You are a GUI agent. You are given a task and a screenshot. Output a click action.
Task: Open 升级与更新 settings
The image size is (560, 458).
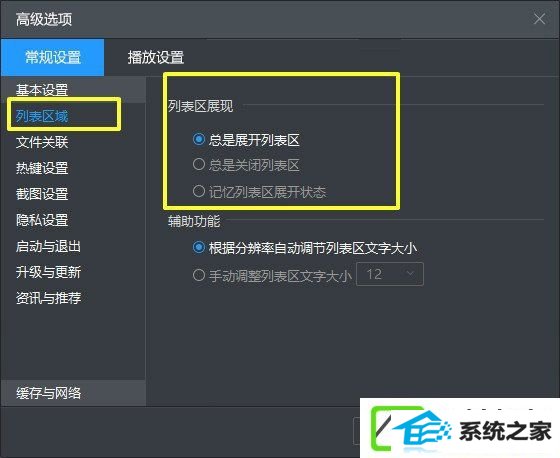[48, 272]
